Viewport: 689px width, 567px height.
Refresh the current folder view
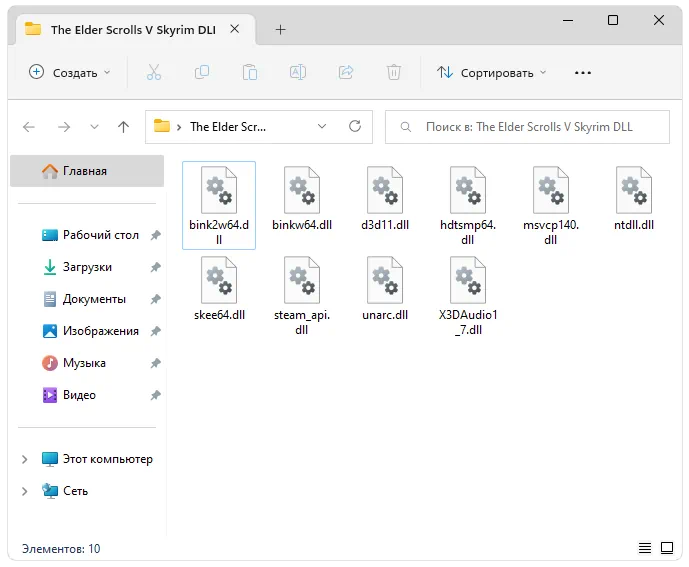click(355, 127)
